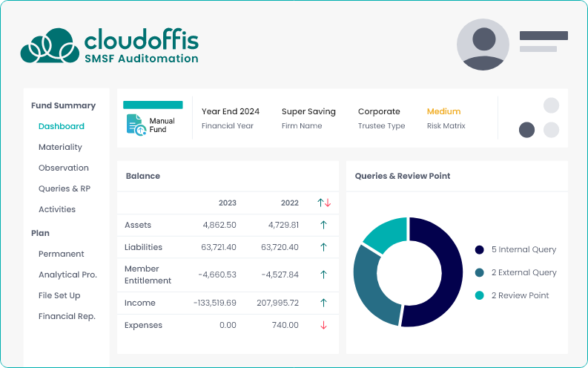
Task: Collapse the Plan section header
Action: pos(40,233)
